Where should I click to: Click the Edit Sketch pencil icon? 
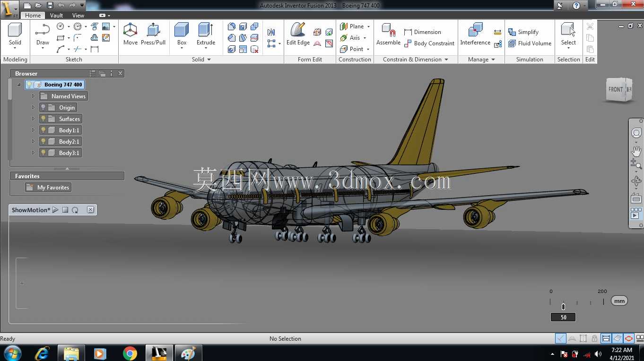[x=106, y=38]
